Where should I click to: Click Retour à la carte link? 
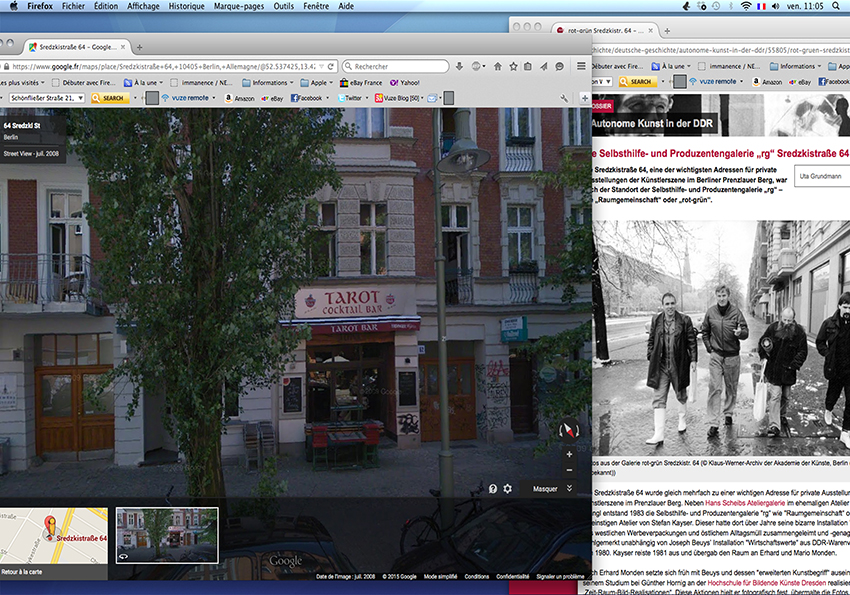pyautogui.click(x=22, y=572)
